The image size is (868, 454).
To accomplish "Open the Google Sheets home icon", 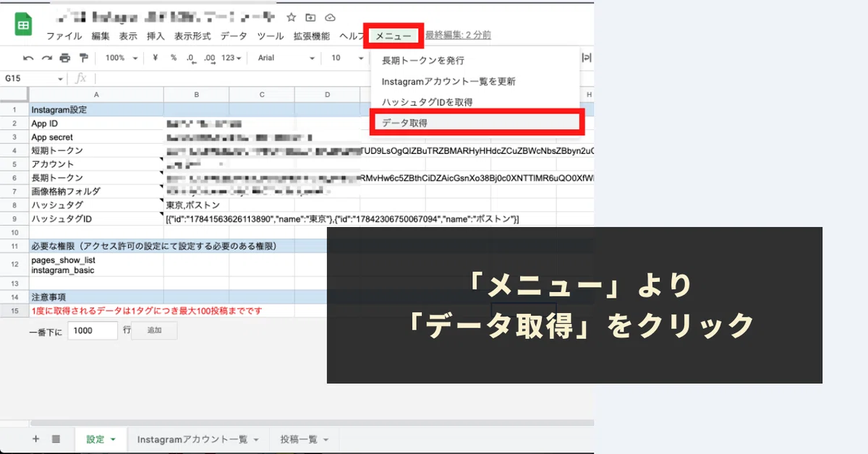I will coord(24,25).
